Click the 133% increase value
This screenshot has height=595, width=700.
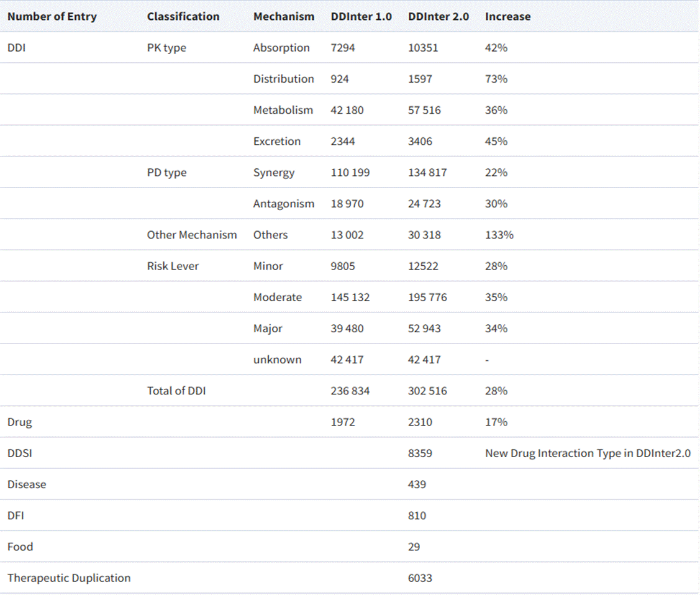point(499,235)
